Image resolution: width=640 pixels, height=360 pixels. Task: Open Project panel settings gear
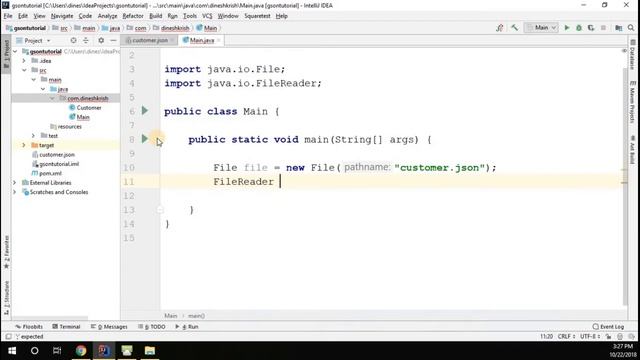point(101,40)
